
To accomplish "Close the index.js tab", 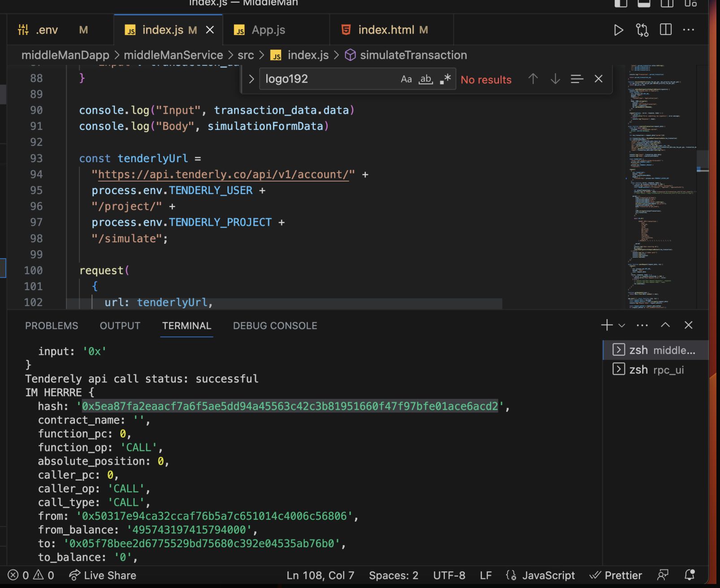I will pos(209,30).
